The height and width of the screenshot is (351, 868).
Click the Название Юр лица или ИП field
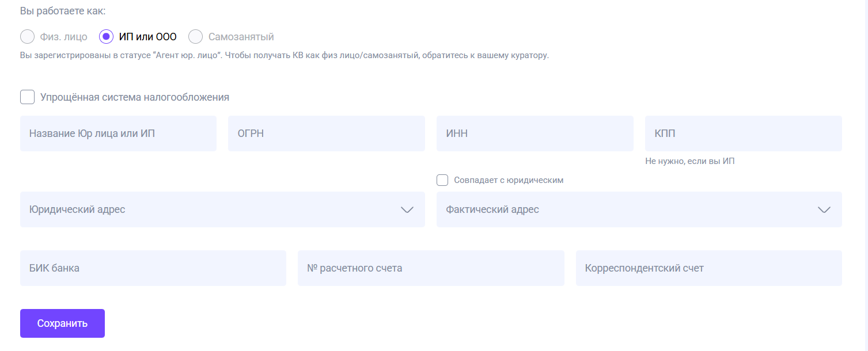[x=118, y=133]
